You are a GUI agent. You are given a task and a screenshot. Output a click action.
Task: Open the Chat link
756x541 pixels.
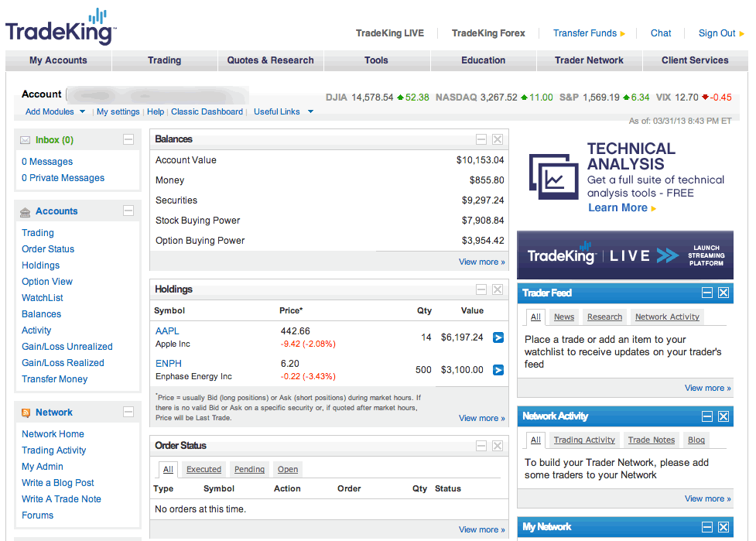tap(661, 33)
